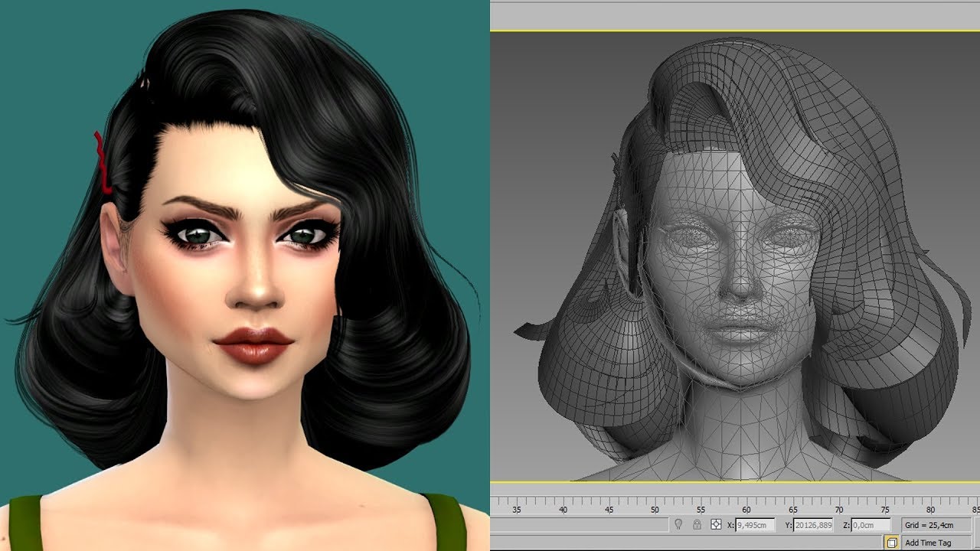Click the light bulb isolate selection icon

[678, 525]
